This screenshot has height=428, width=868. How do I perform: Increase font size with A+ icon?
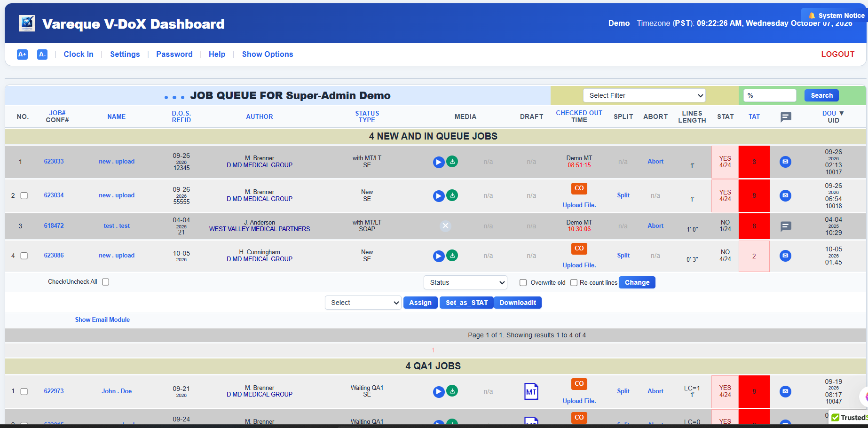coord(22,54)
